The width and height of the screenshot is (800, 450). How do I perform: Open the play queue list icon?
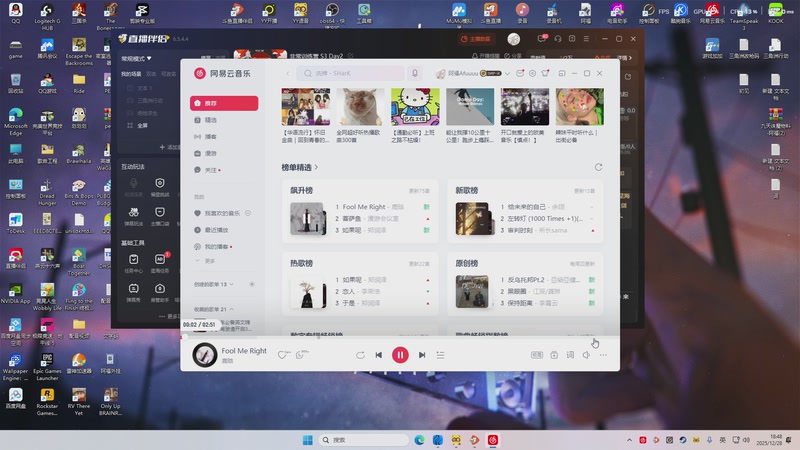440,355
